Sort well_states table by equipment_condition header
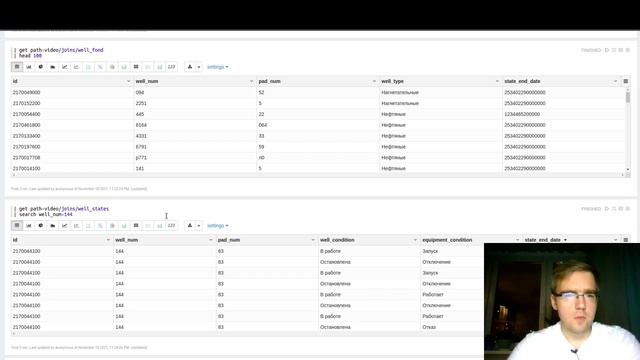 click(x=447, y=240)
